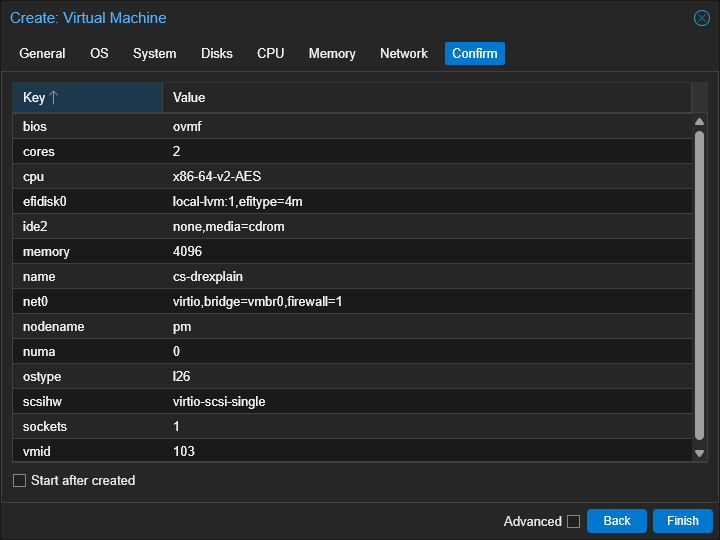Switch to the General tab
Viewport: 720px width, 540px height.
point(42,54)
